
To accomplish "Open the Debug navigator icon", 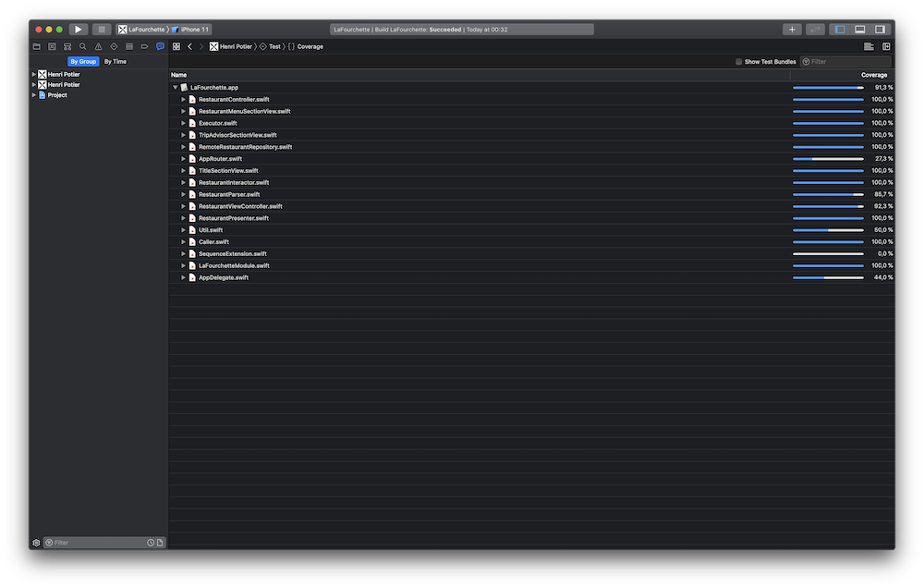I will [129, 46].
